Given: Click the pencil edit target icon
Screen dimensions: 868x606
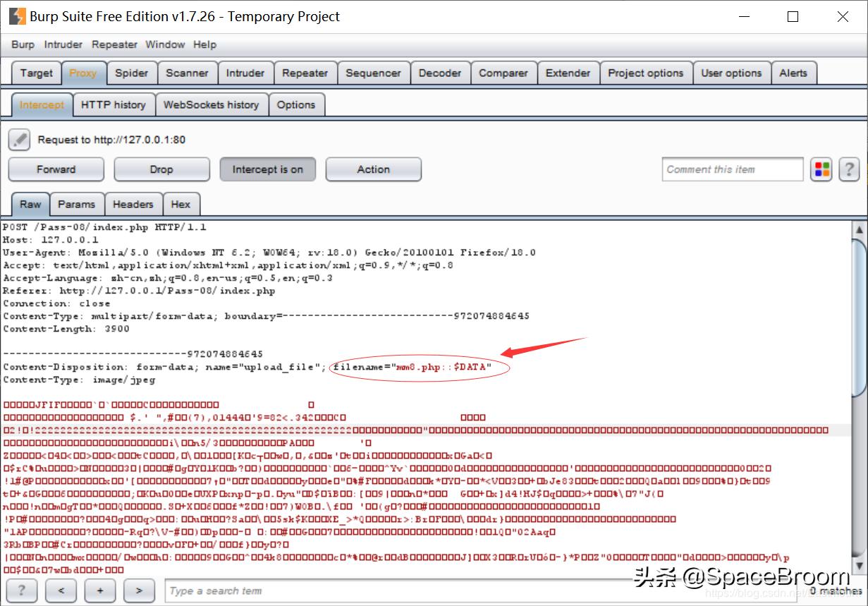Looking at the screenshot, I should [20, 140].
